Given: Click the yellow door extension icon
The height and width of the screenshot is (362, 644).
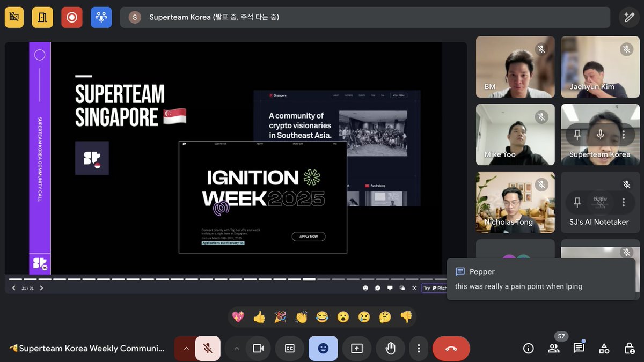Looking at the screenshot, I should tap(42, 17).
